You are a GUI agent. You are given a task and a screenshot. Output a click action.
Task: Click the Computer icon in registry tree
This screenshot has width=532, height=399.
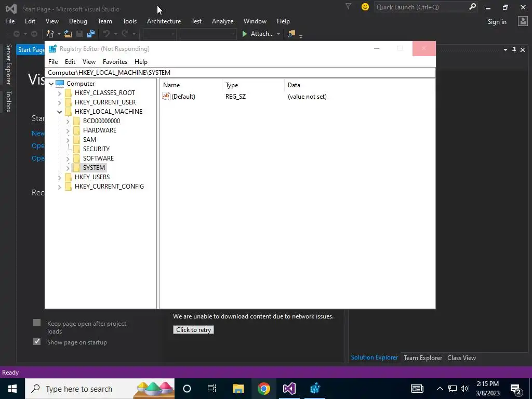(x=60, y=84)
